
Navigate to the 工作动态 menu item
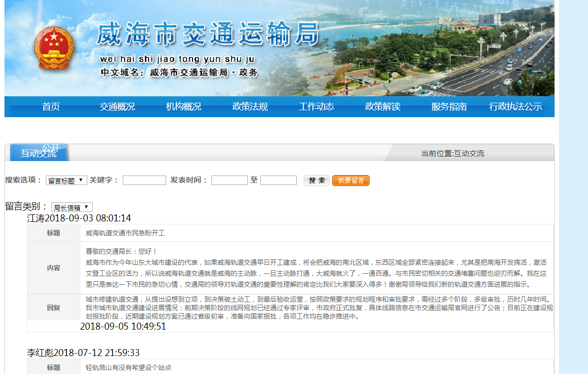(x=316, y=107)
